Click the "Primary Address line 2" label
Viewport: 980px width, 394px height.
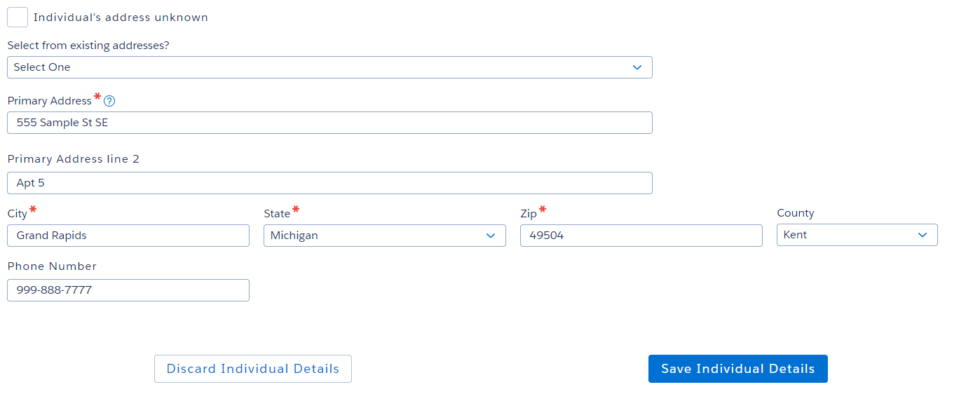[74, 159]
